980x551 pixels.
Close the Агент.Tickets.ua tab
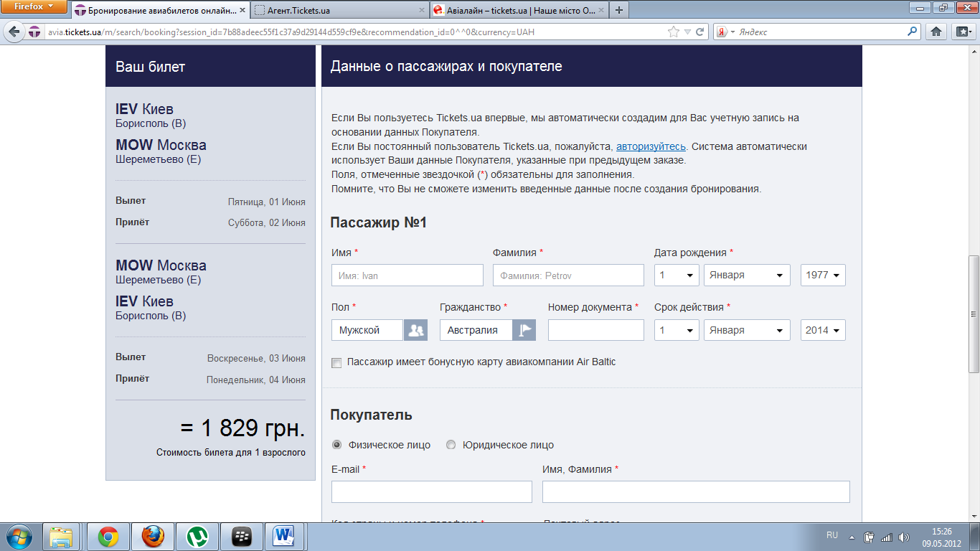420,11
